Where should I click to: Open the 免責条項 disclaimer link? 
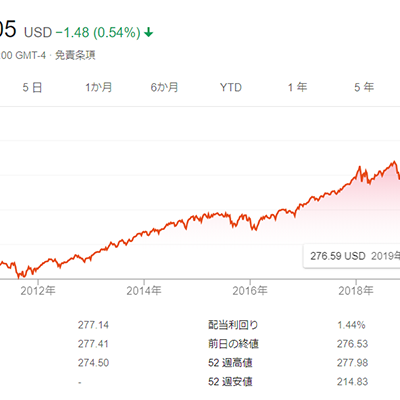tap(75, 55)
